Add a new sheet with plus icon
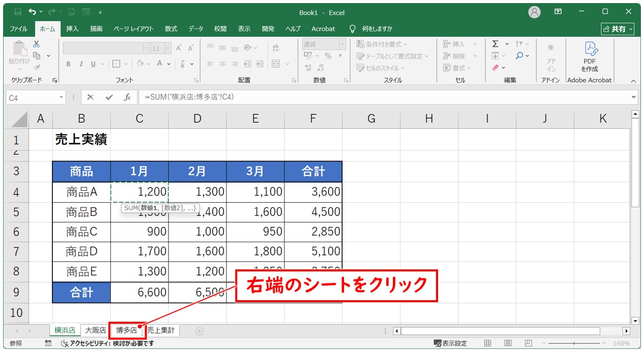644x352 pixels. click(199, 331)
